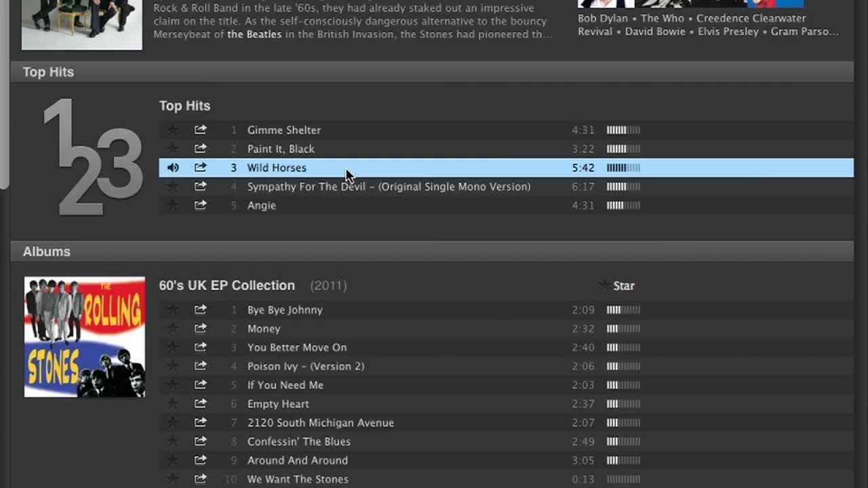Share the track 2120 South Michigan Avenue
This screenshot has width=868, height=488.
point(200,422)
